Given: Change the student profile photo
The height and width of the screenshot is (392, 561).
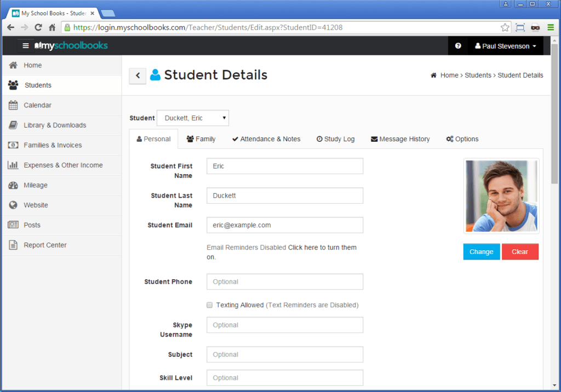Looking at the screenshot, I should 481,251.
